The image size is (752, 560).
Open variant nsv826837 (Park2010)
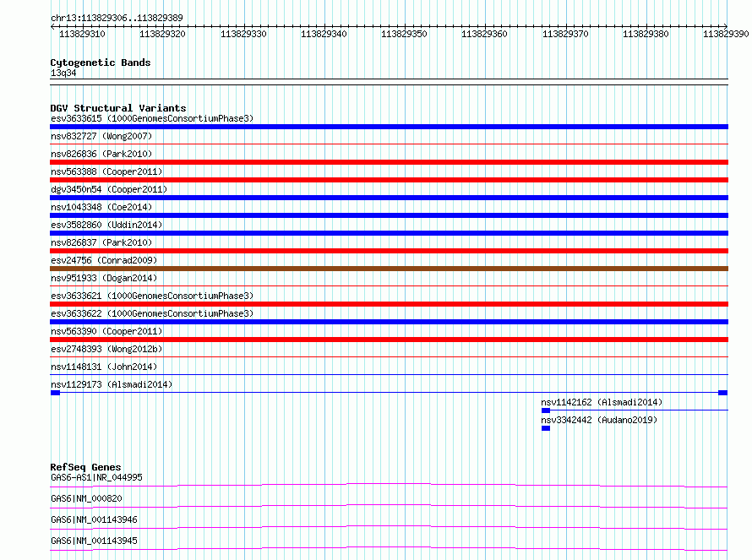point(101,242)
